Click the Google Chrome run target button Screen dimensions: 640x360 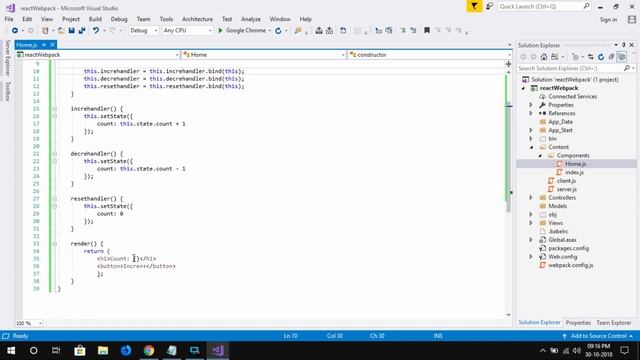245,31
